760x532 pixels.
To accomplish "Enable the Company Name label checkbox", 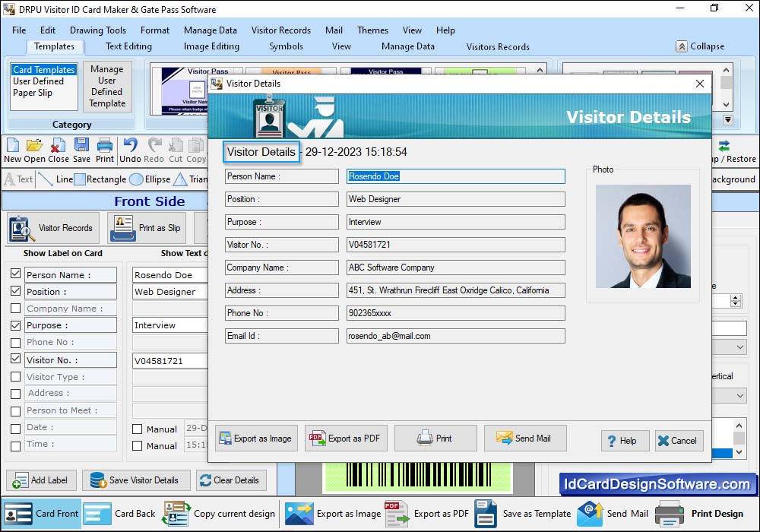I will pos(15,309).
